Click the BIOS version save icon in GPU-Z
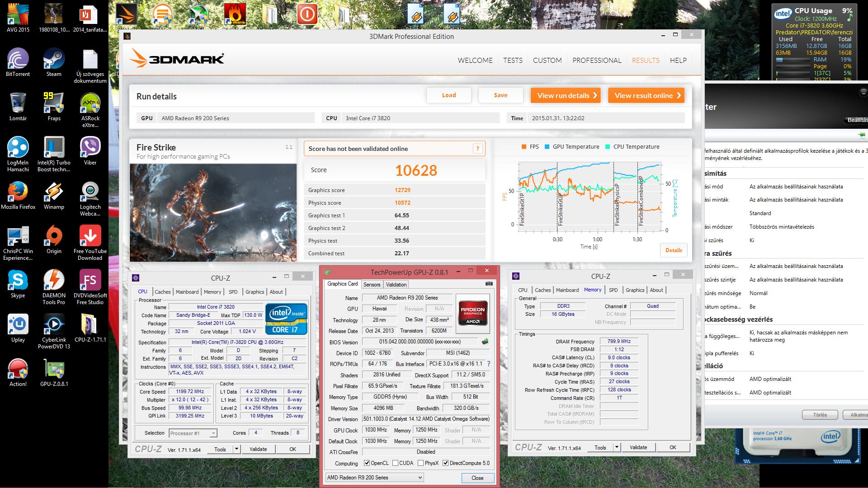The width and height of the screenshot is (868, 488). (485, 342)
